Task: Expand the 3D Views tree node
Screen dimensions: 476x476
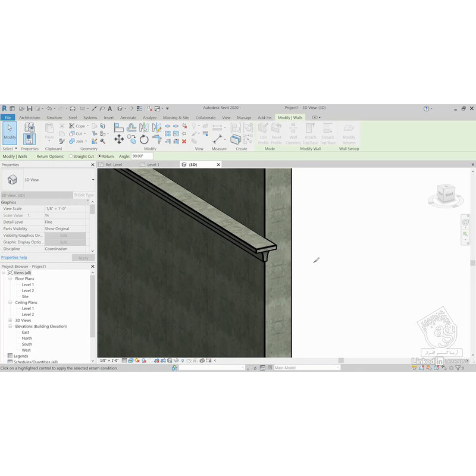Action: pyautogui.click(x=11, y=320)
